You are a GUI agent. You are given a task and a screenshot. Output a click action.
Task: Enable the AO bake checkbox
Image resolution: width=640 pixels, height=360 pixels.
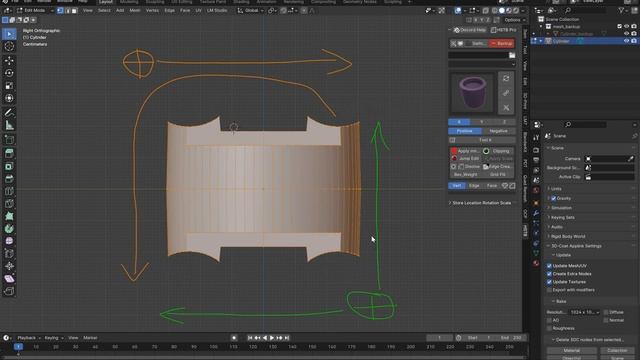tap(549, 320)
